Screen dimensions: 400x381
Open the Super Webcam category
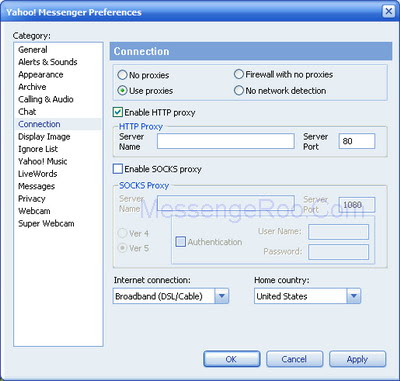point(46,223)
